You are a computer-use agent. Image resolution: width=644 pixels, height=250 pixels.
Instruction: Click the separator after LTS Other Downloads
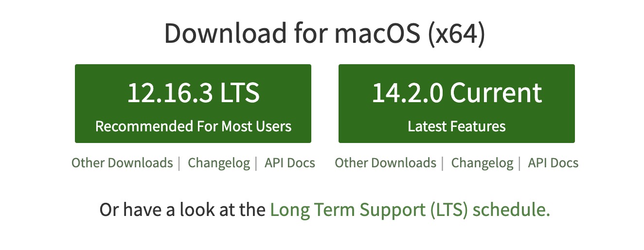(x=179, y=162)
